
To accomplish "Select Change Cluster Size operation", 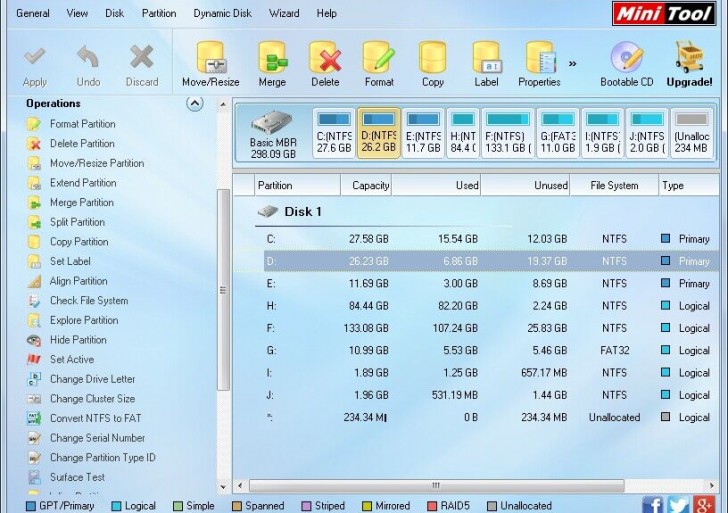I will point(92,398).
